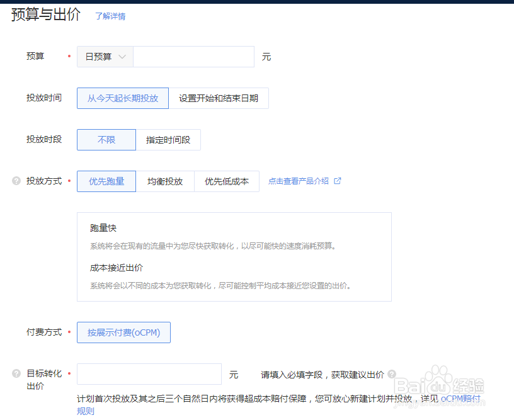Click the 投放方式 label
Image resolution: width=514 pixels, height=420 pixels.
(x=44, y=181)
